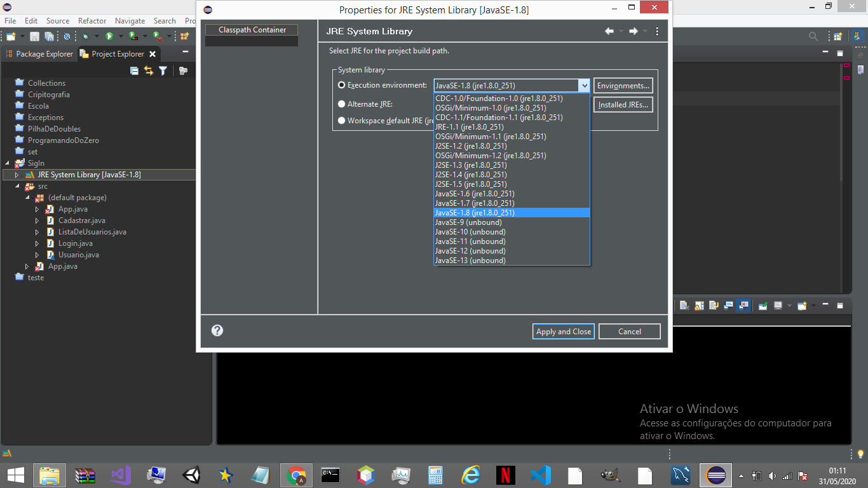Expand the Cadastrar.java tree node
The width and height of the screenshot is (868, 488).
[37, 220]
